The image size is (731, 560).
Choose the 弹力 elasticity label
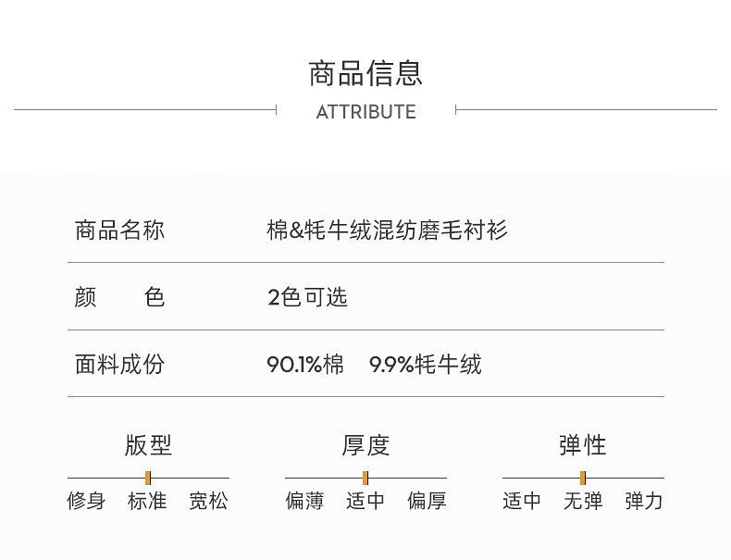tap(644, 502)
